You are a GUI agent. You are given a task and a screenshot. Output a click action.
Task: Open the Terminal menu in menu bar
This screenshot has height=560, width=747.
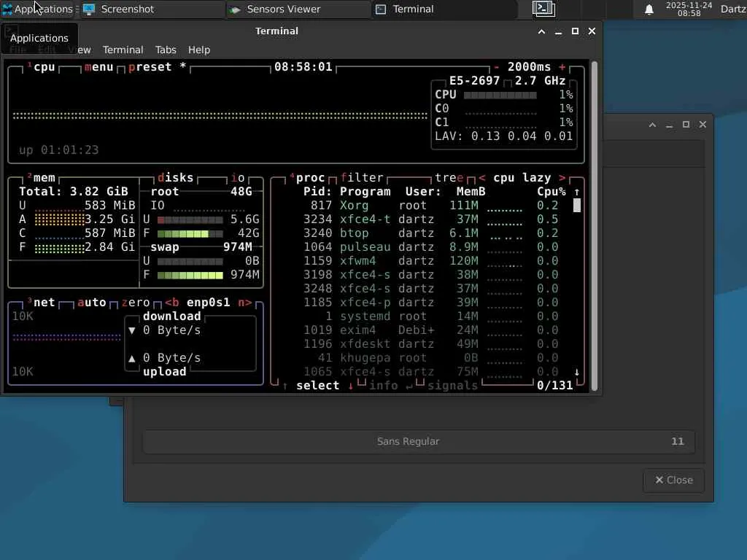[123, 50]
